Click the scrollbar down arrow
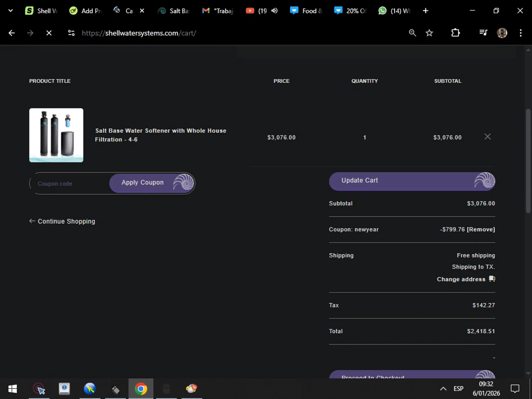Screen dimensions: 532x399 pos(528,373)
